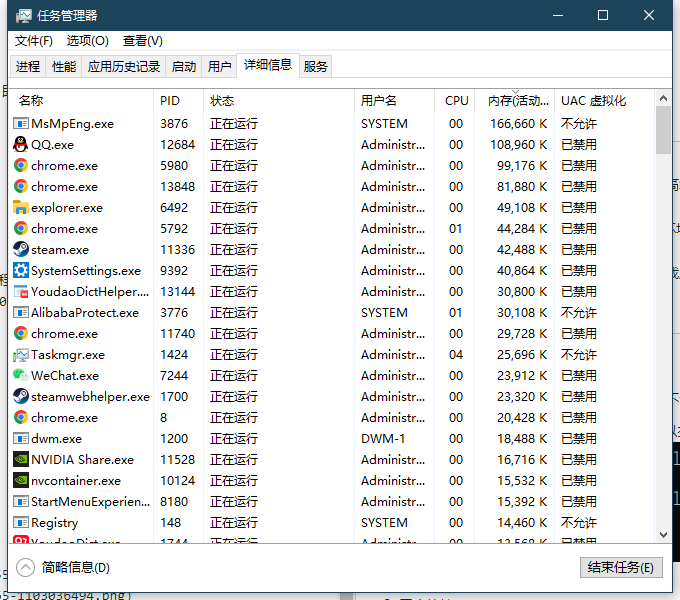This screenshot has width=680, height=600.
Task: Click the AlibabaProtect.exe icon
Action: tap(20, 313)
